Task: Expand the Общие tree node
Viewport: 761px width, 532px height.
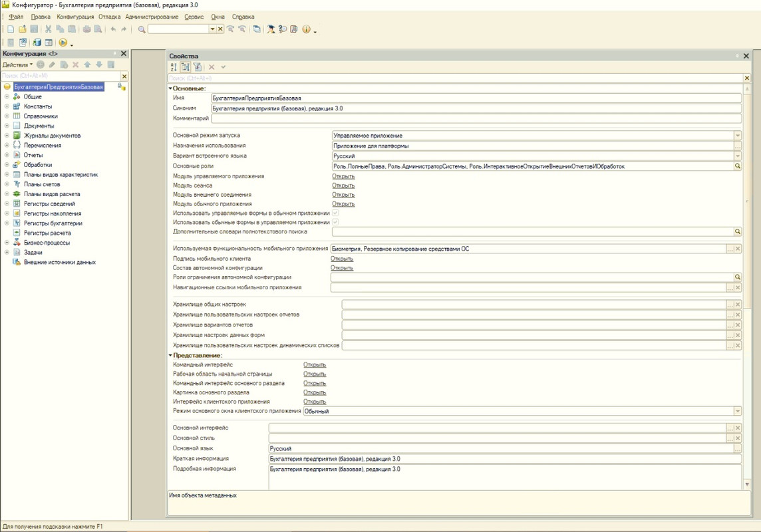Action: click(7, 97)
